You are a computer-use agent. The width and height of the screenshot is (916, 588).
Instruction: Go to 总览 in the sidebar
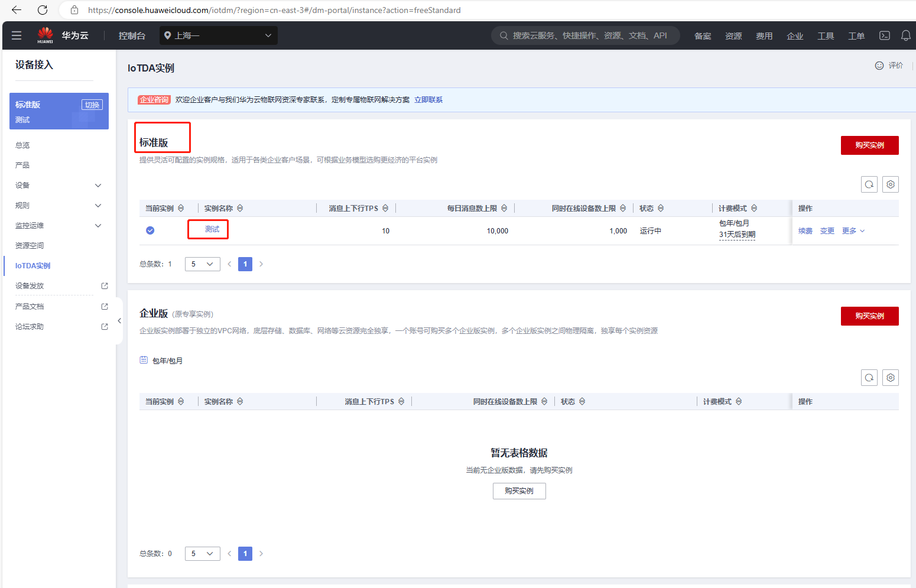coord(22,145)
